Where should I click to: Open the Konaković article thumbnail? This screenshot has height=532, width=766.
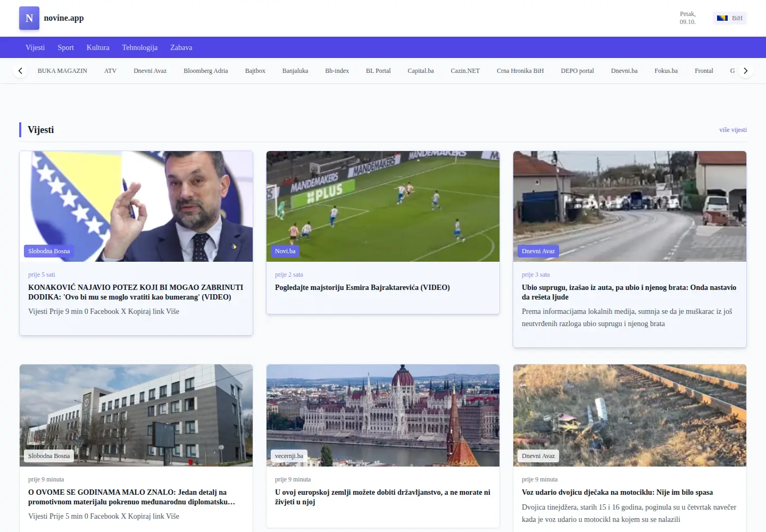136,206
